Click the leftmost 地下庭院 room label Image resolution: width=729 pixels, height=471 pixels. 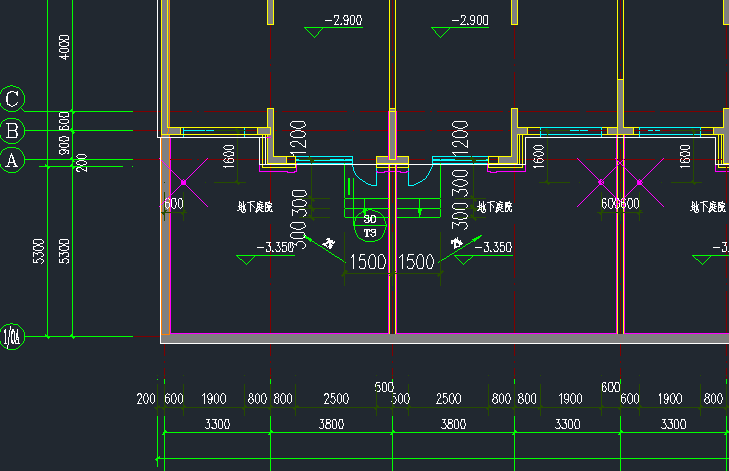255,207
